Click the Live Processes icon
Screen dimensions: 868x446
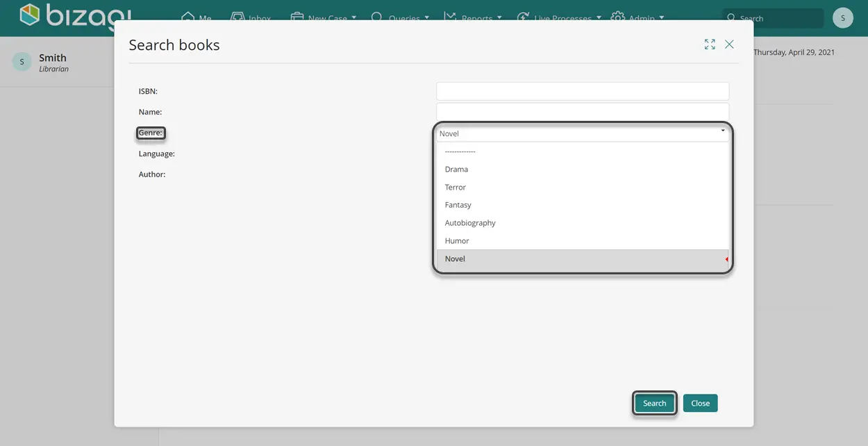pyautogui.click(x=524, y=17)
